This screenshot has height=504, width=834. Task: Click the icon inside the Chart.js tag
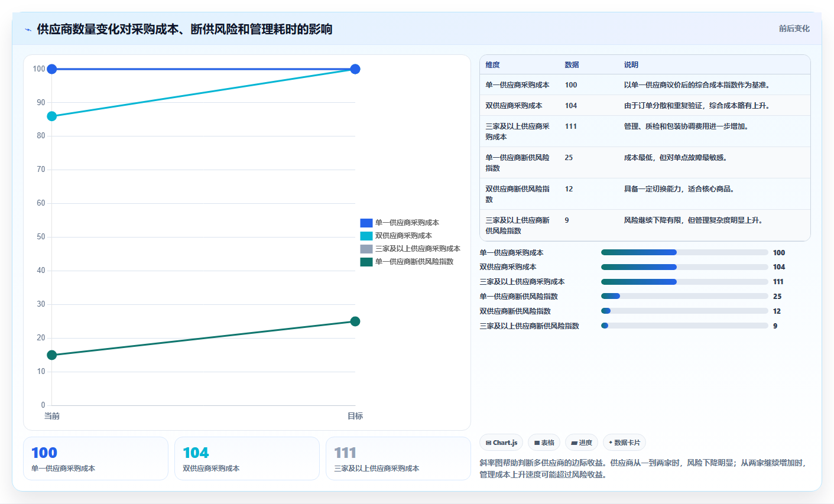[x=489, y=443]
